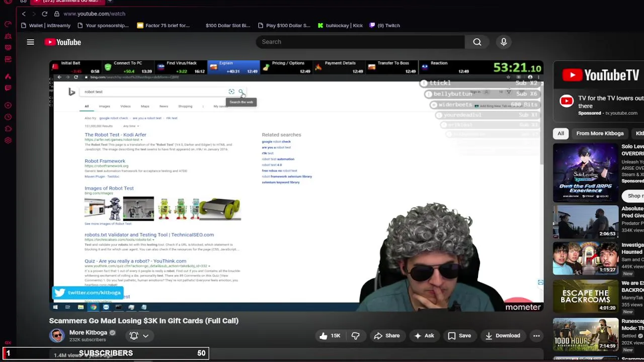Open recommended video lasting 2:06:53
The height and width of the screenshot is (362, 644).
coord(586,222)
